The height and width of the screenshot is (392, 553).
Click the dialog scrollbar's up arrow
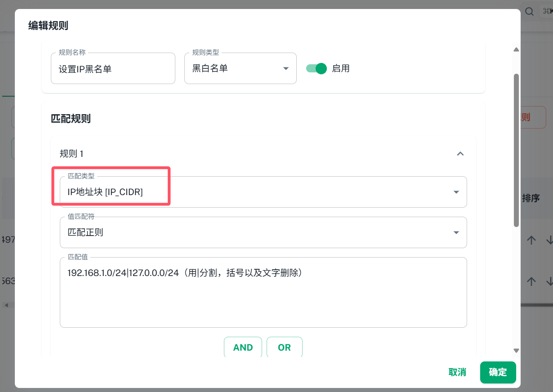click(x=516, y=49)
